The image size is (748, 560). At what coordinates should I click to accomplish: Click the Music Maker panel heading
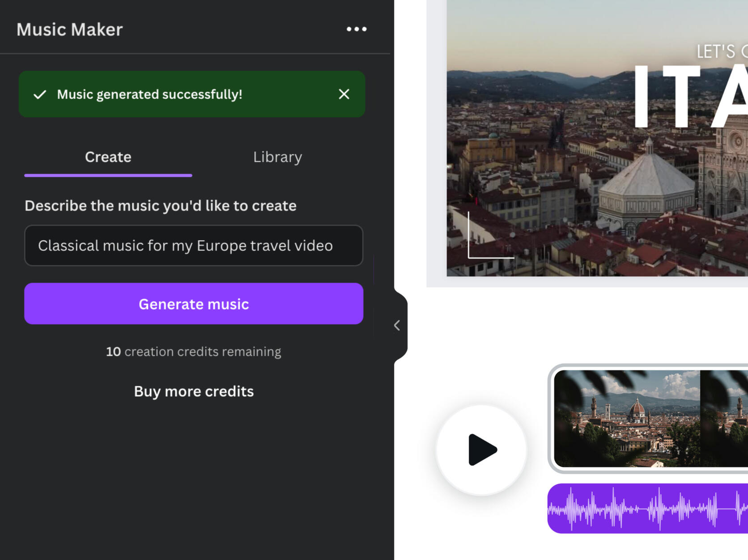coord(69,30)
